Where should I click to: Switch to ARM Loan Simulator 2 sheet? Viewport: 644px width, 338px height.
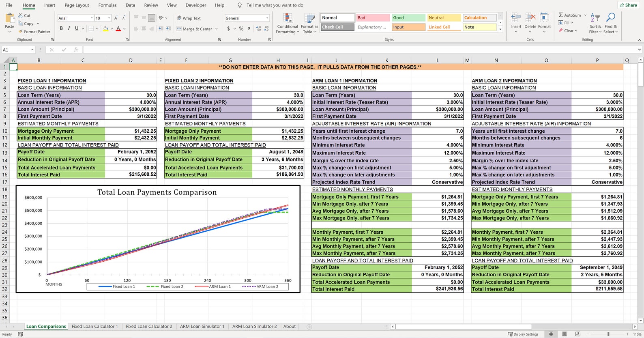(255, 326)
